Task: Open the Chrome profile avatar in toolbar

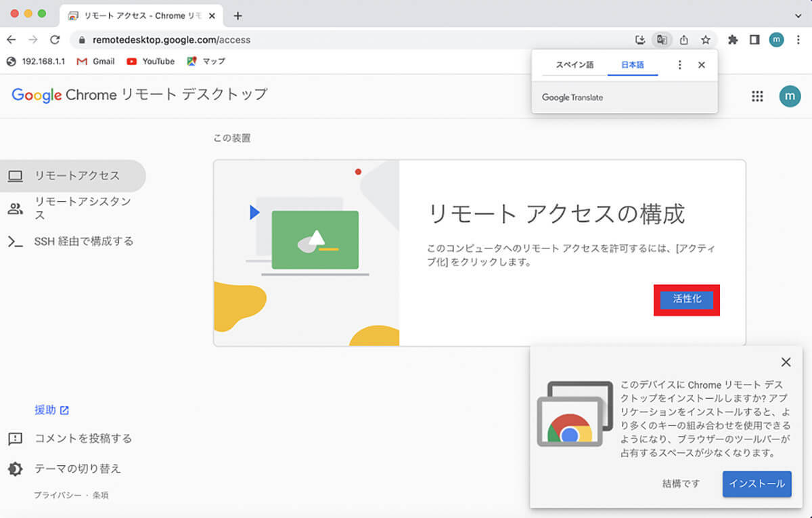Action: coord(776,40)
